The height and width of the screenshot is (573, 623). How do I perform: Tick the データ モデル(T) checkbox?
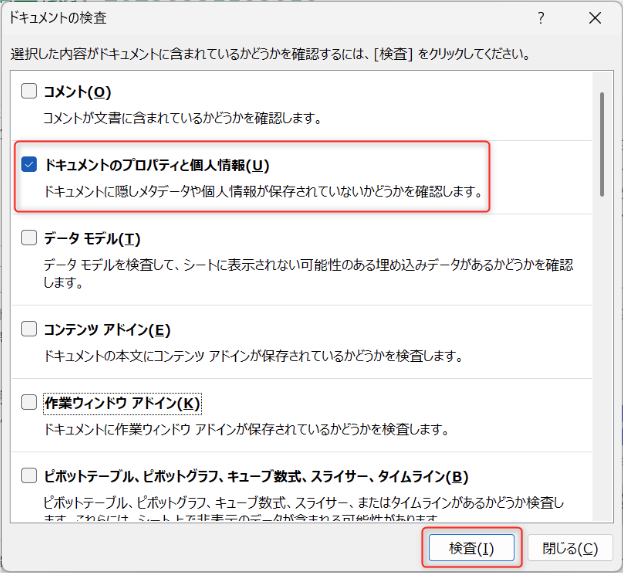point(29,238)
